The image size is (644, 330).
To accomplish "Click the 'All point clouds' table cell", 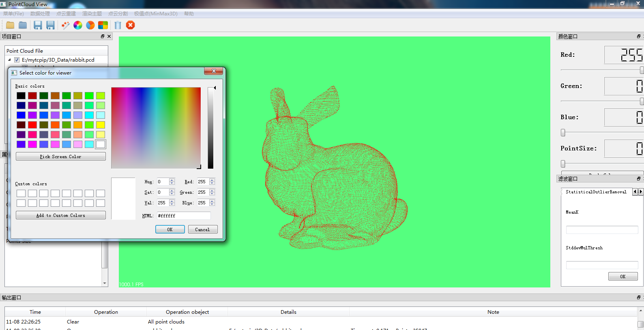I will point(166,321).
